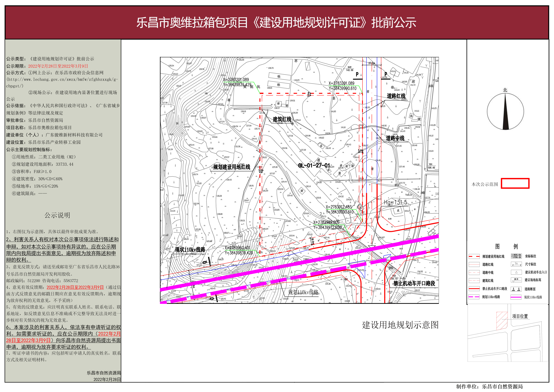Click the 建设单位 广东骏维新材料科技有限公司 line
The width and height of the screenshot is (554, 392).
coord(54,135)
